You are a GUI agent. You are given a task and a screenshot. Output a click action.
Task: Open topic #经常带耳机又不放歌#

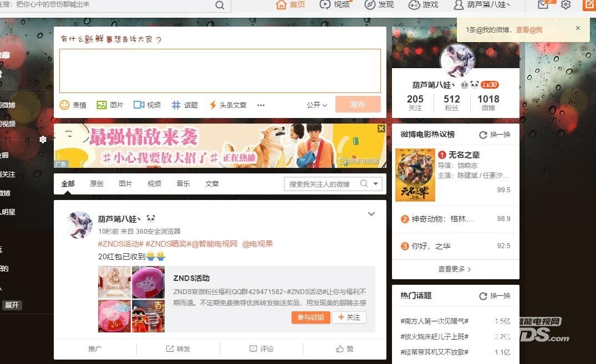click(x=435, y=352)
